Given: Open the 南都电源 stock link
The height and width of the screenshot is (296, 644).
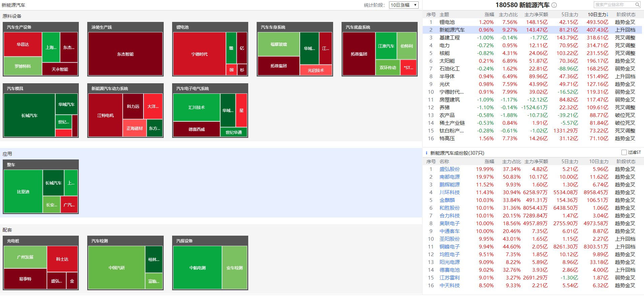Looking at the screenshot, I should 449,177.
